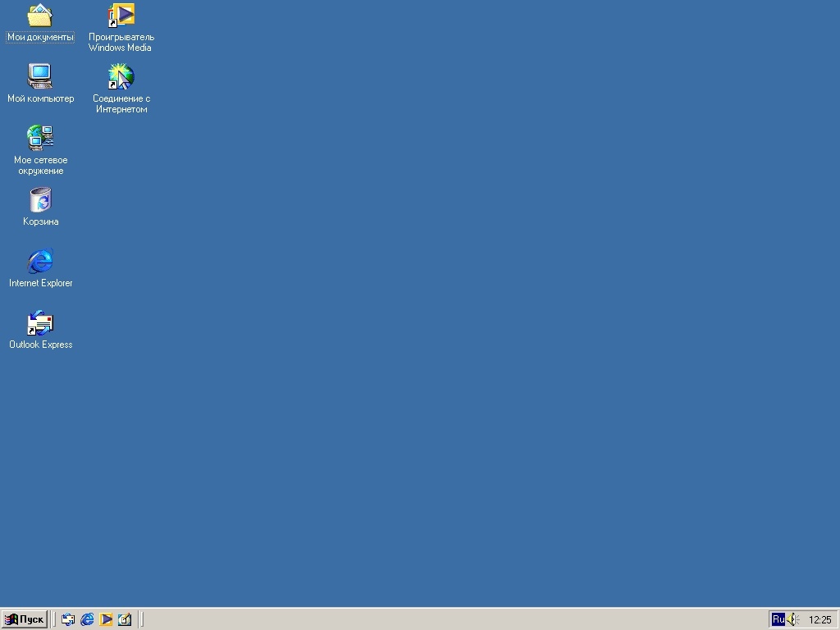Click the empty taskbar area

(x=410, y=619)
